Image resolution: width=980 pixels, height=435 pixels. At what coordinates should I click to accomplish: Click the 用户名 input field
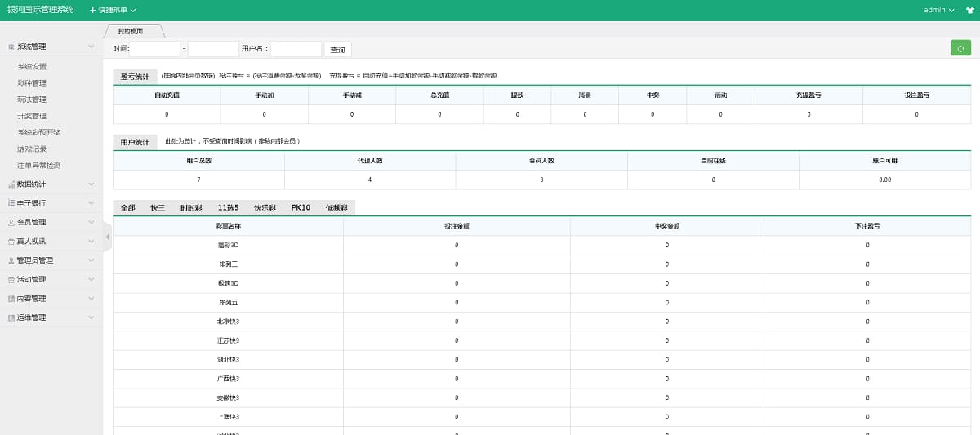pyautogui.click(x=296, y=50)
